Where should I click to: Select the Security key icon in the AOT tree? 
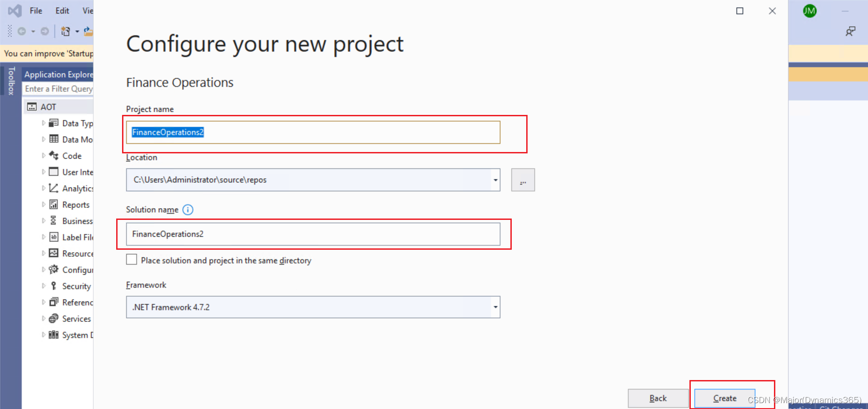point(53,286)
